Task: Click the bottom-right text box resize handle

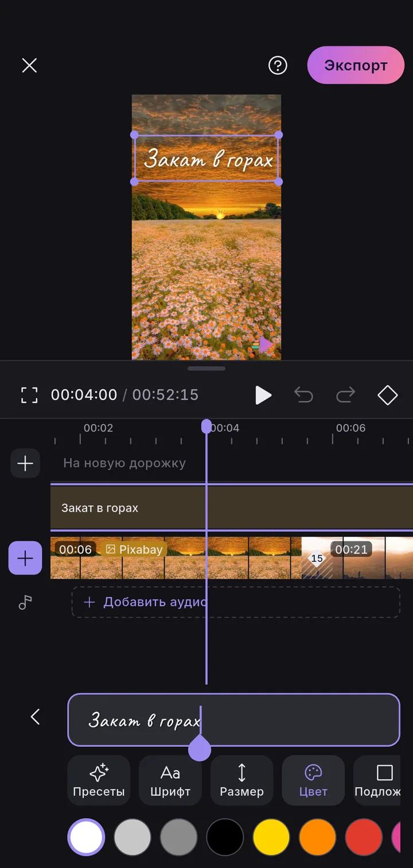Action: 278,181
